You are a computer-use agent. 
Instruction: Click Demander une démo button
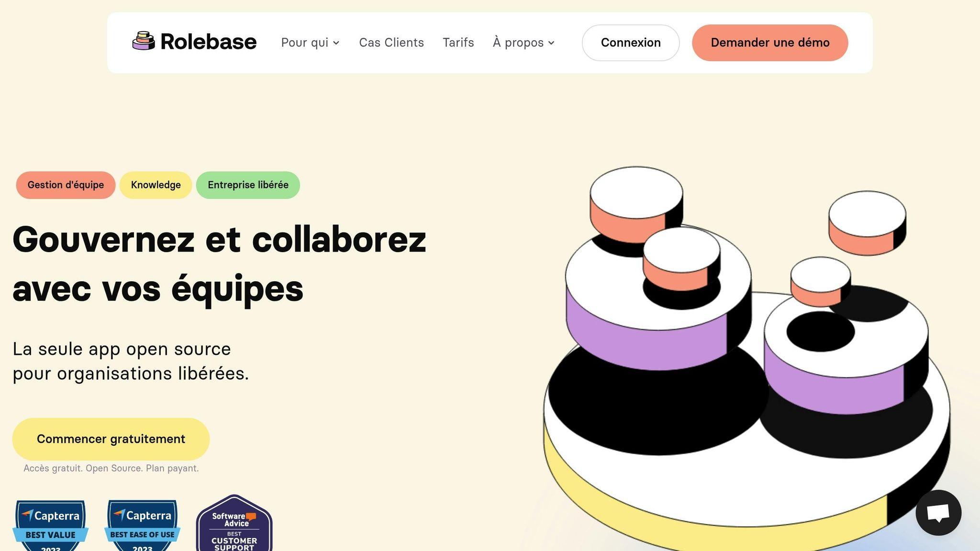[x=770, y=43]
